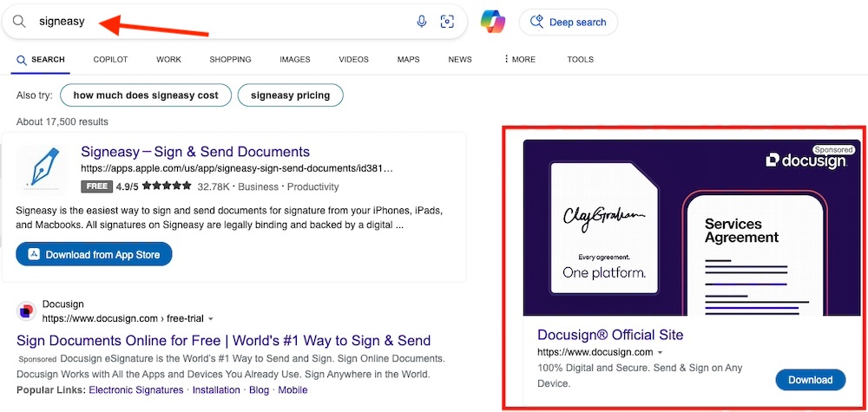868x412 pixels.
Task: Click the microphone voice search icon
Action: coord(422,22)
